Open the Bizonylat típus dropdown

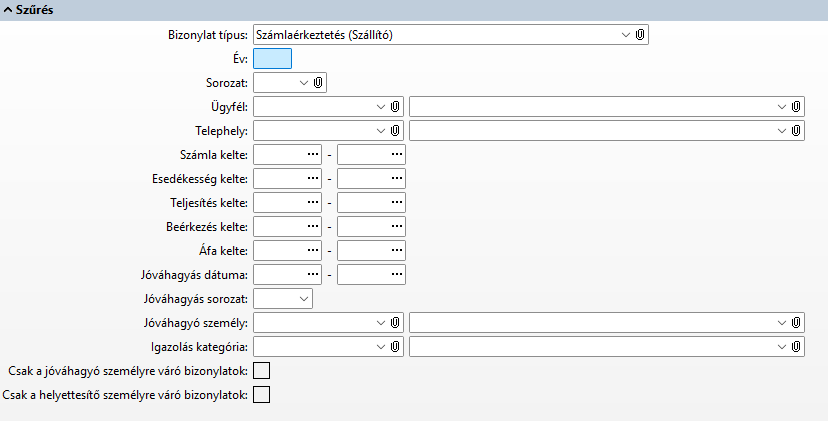click(626, 35)
